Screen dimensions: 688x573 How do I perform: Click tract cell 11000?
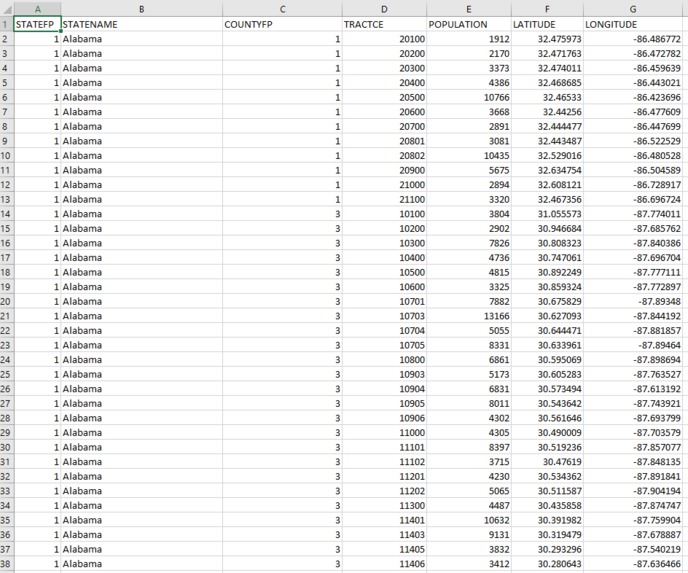point(384,433)
